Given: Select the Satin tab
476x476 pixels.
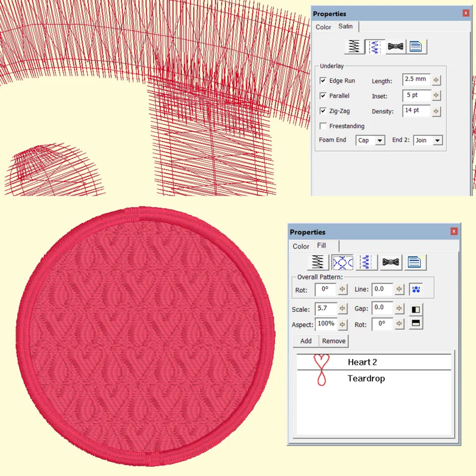Looking at the screenshot, I should pyautogui.click(x=346, y=26).
